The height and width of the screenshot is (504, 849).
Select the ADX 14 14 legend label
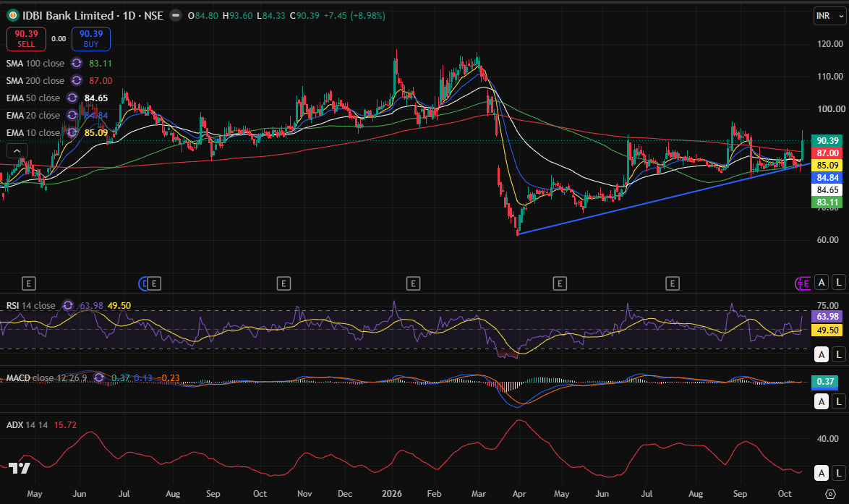27,425
